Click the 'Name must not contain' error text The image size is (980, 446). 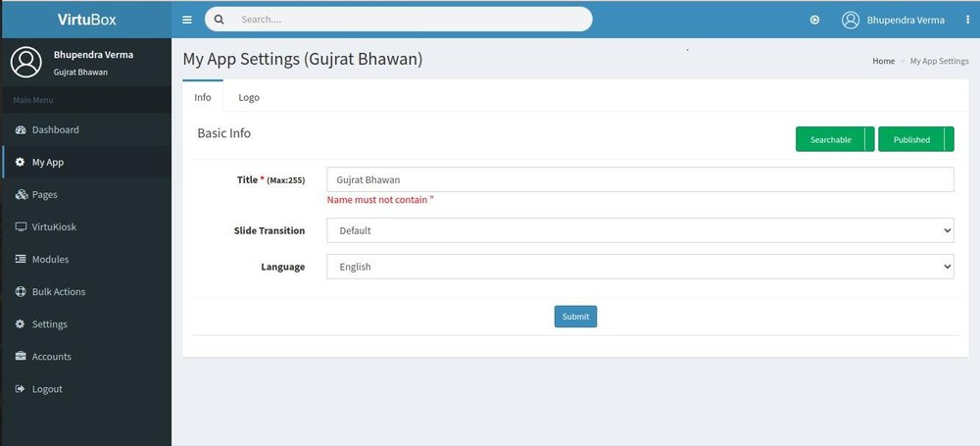tap(380, 200)
